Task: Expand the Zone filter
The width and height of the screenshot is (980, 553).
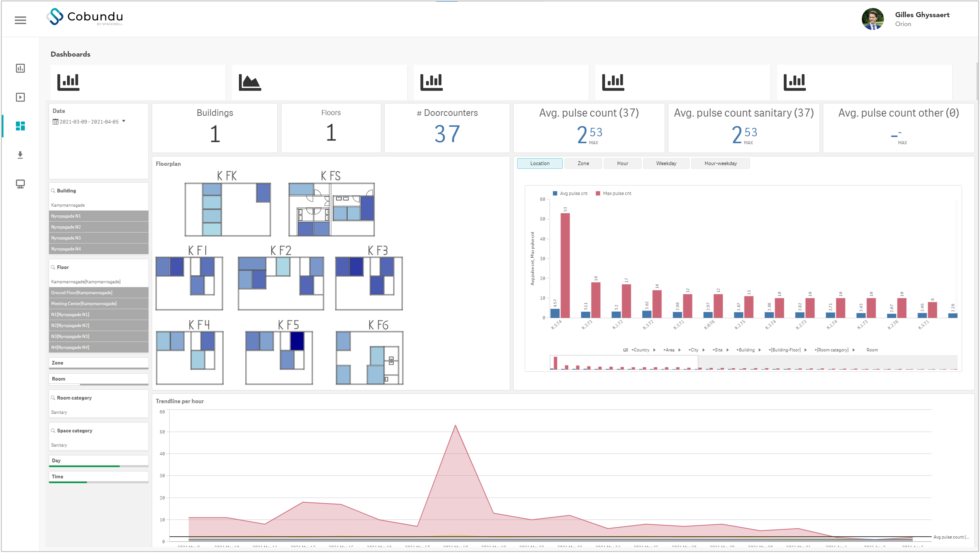Action: (99, 363)
